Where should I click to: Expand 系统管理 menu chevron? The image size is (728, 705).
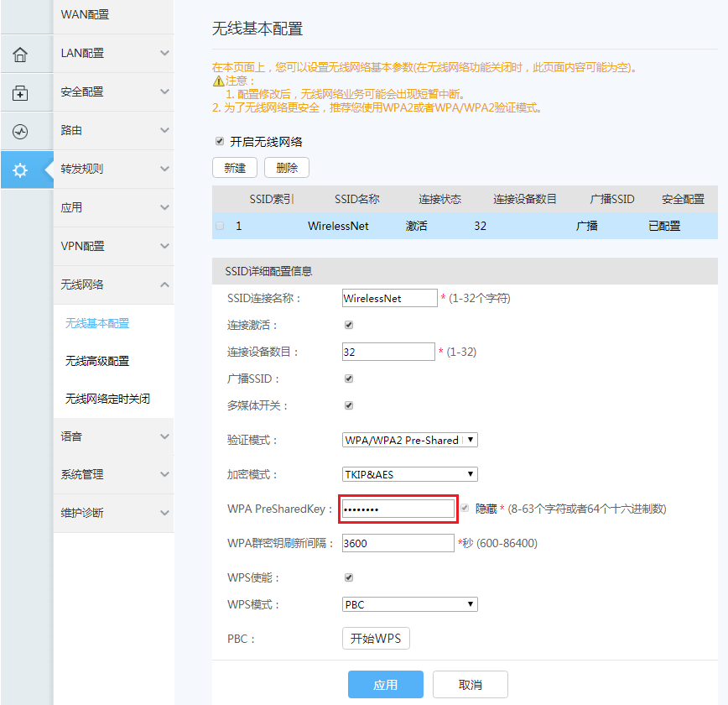164,474
